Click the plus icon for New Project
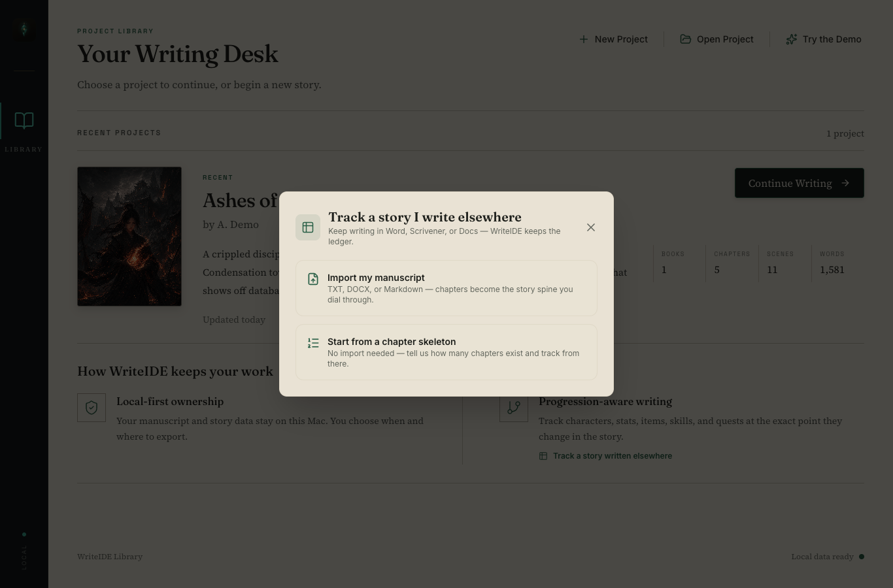Image resolution: width=893 pixels, height=588 pixels. pos(583,39)
